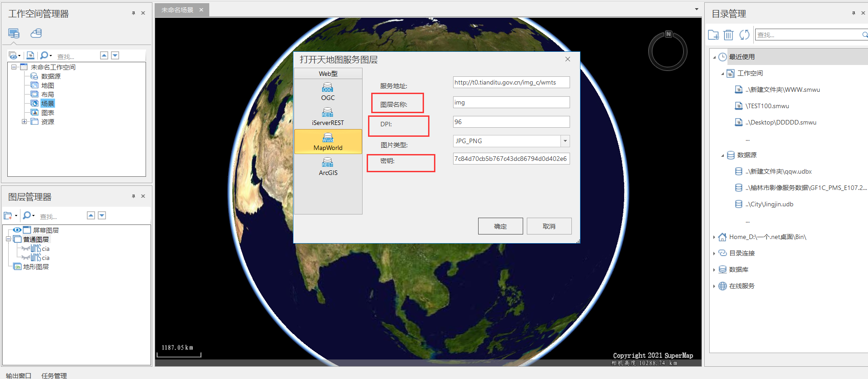Click the layer name field containing img
This screenshot has width=868, height=379.
511,102
